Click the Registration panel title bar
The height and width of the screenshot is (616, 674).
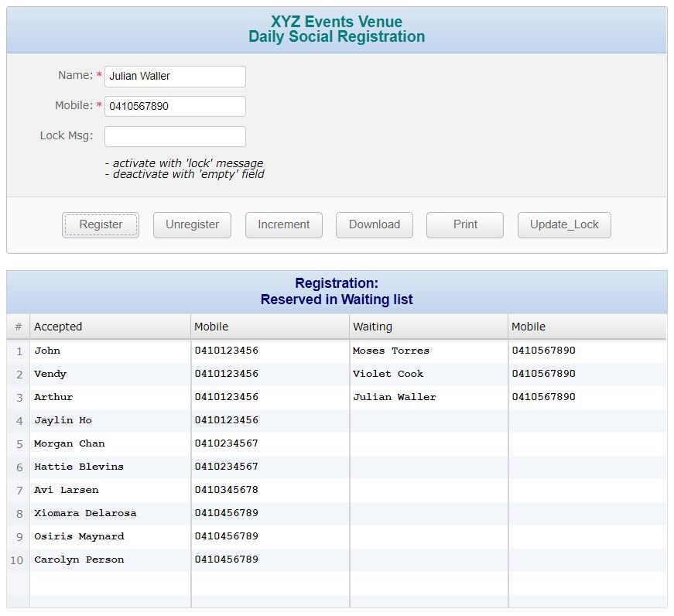(337, 292)
